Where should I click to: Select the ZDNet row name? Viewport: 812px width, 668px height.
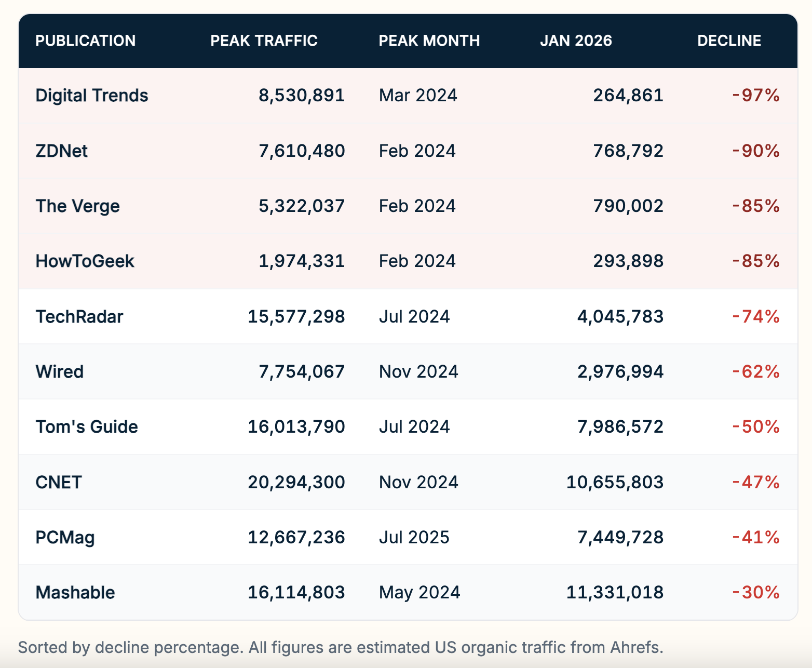point(61,151)
